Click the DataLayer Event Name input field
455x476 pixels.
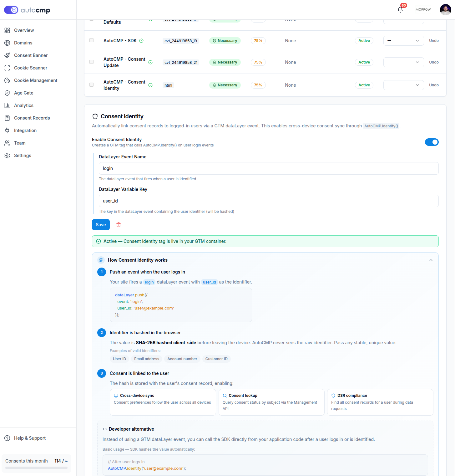click(x=269, y=168)
